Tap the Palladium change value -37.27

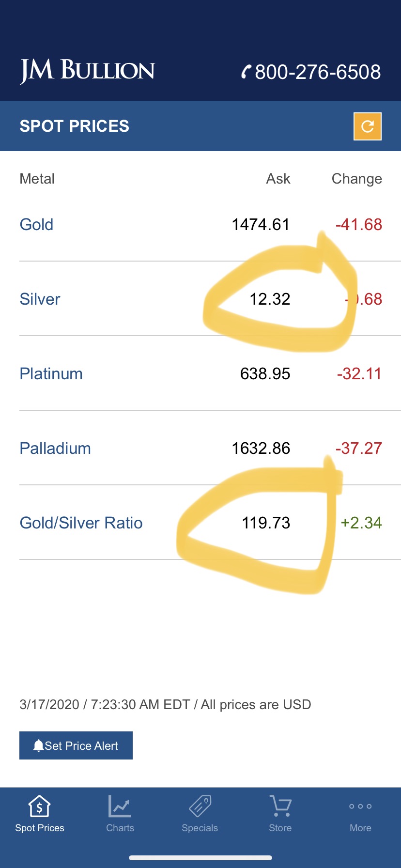point(359,449)
